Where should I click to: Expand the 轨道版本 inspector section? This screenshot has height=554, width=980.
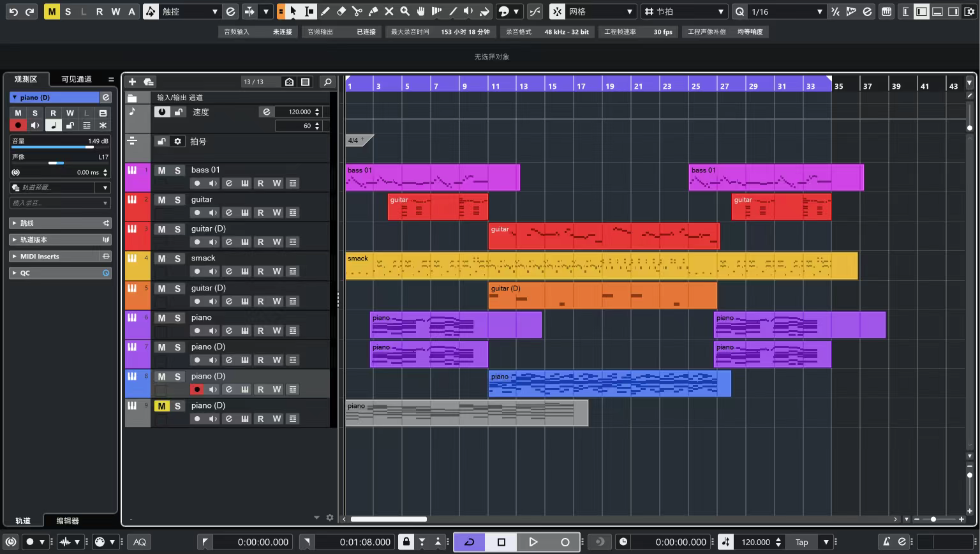(61, 240)
